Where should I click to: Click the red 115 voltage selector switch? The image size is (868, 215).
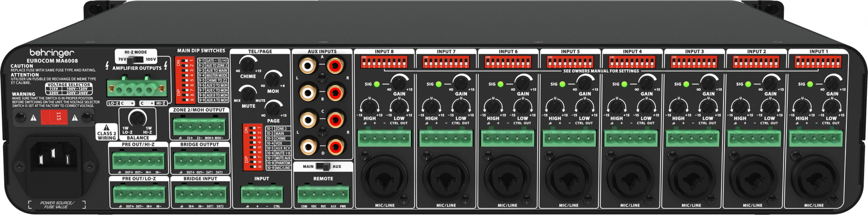[54, 117]
